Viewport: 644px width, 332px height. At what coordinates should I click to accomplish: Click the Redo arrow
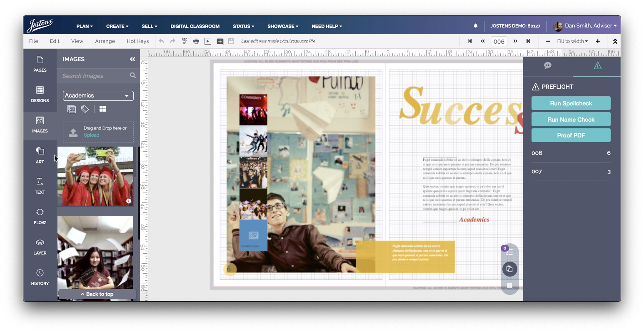pyautogui.click(x=172, y=41)
